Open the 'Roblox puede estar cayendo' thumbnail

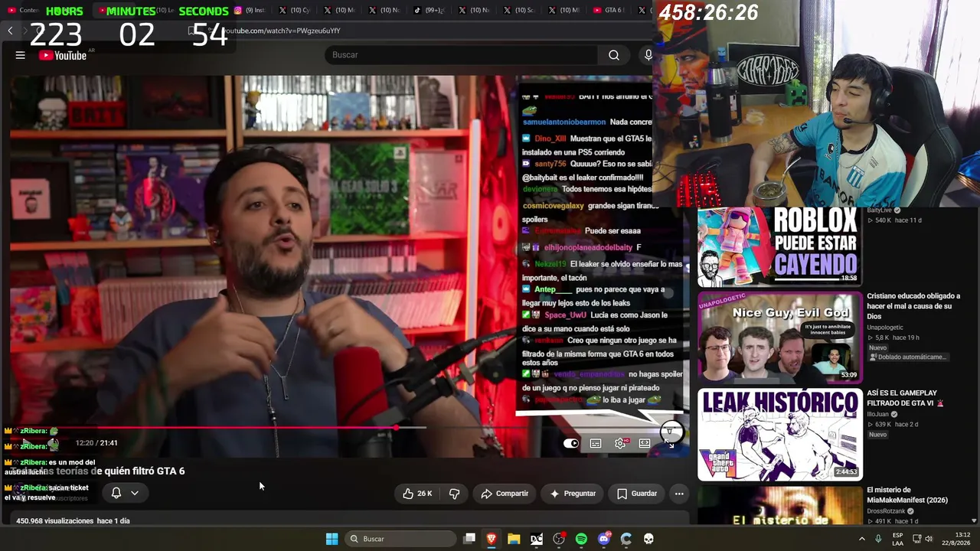coord(779,246)
